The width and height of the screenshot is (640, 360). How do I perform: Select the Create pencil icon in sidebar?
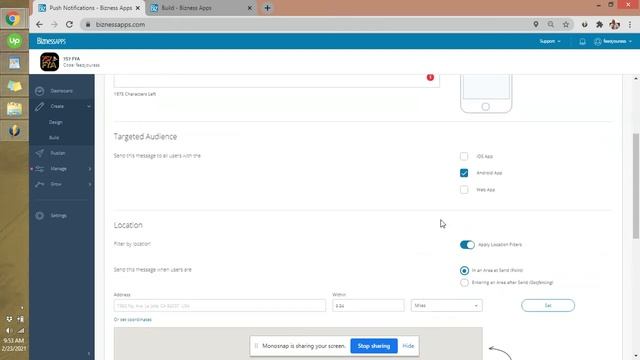coord(39,107)
